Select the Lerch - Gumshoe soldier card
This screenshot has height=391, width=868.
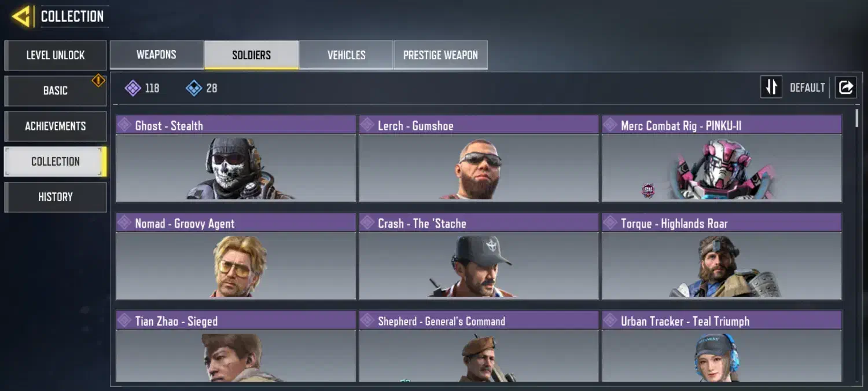click(x=479, y=159)
